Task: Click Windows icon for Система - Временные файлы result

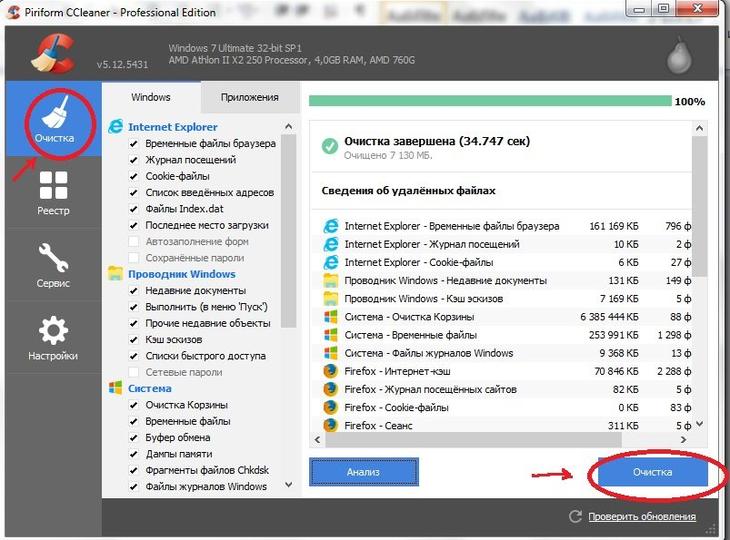Action: (331, 335)
